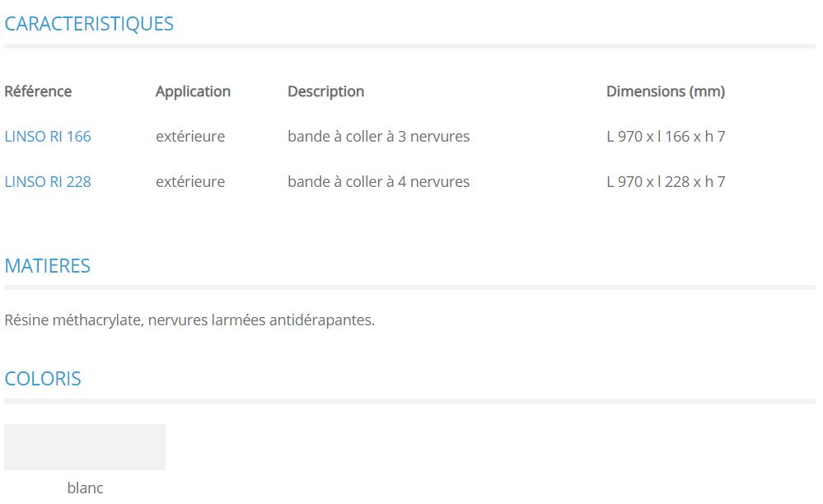Click the Dimensions (mm) column header
The width and height of the screenshot is (823, 504).
point(666,91)
